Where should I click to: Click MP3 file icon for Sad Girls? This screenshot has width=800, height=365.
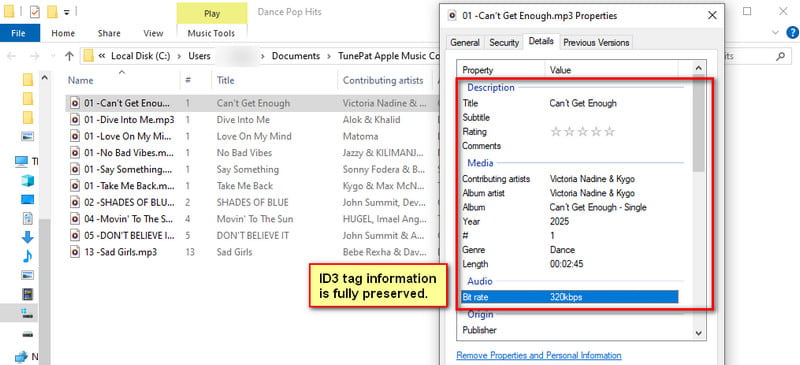75,252
